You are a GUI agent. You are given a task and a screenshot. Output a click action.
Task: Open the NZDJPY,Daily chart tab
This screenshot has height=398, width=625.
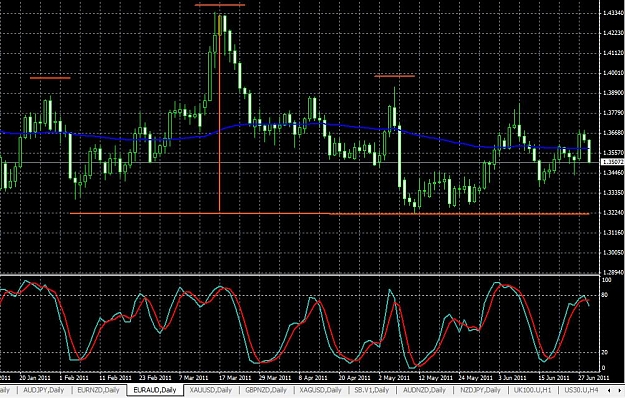click(x=479, y=390)
